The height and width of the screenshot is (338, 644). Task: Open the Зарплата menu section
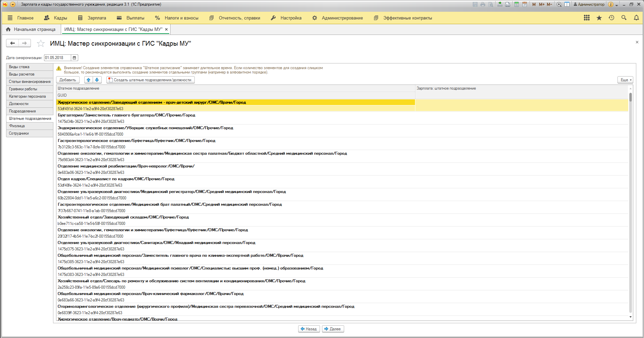tap(92, 18)
